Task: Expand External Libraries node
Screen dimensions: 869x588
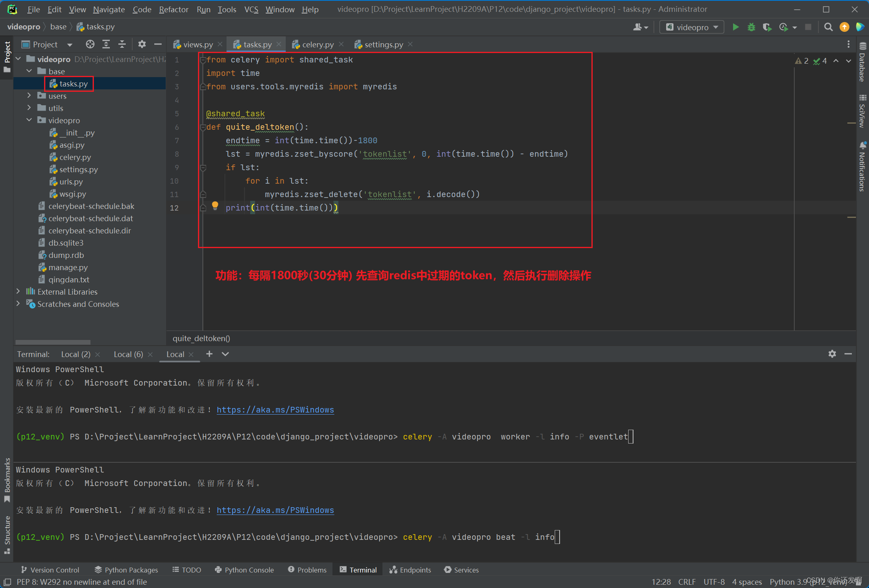Action: [x=18, y=292]
